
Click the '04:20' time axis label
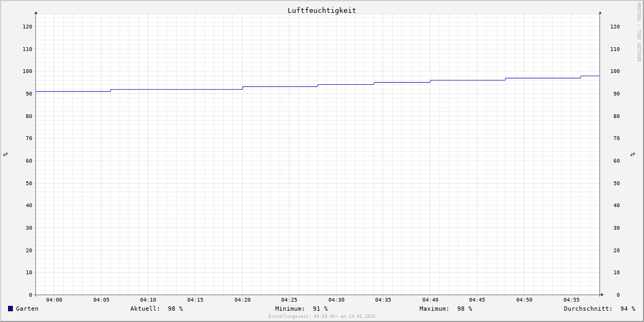243,299
